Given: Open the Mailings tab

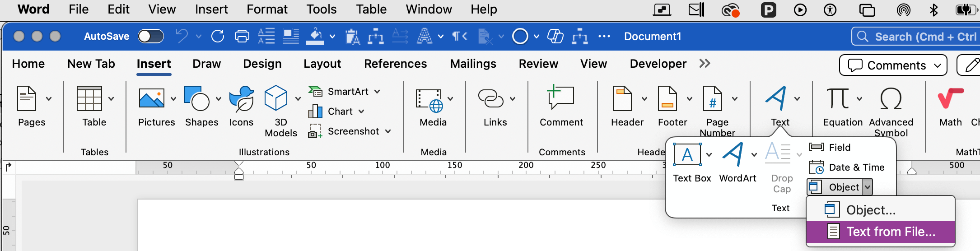Looking at the screenshot, I should pos(473,64).
